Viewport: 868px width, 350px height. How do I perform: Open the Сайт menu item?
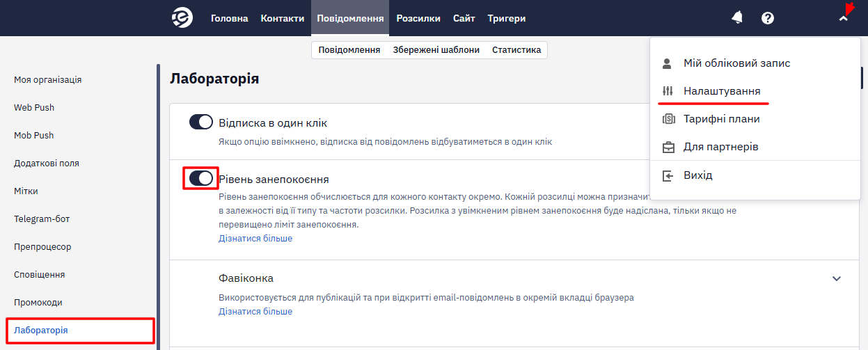pyautogui.click(x=464, y=18)
